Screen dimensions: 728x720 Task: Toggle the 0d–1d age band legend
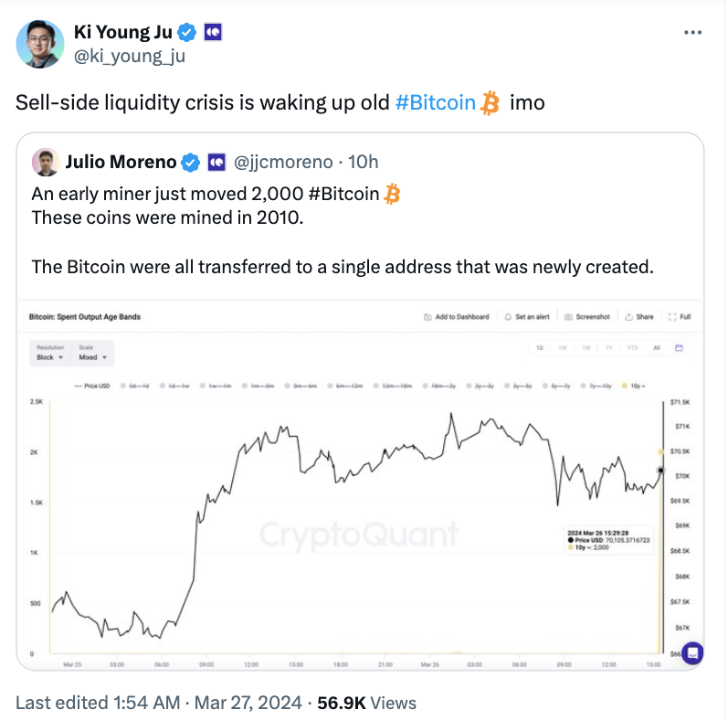pos(135,386)
